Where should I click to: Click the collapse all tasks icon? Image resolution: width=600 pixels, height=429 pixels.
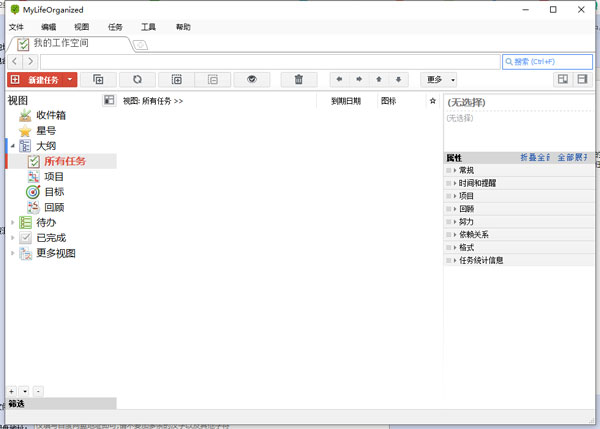coord(213,80)
